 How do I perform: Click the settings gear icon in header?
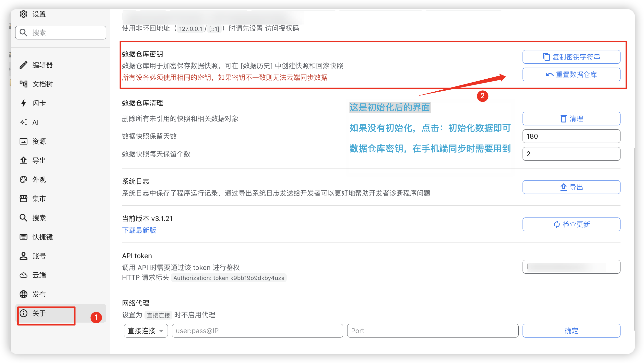23,14
